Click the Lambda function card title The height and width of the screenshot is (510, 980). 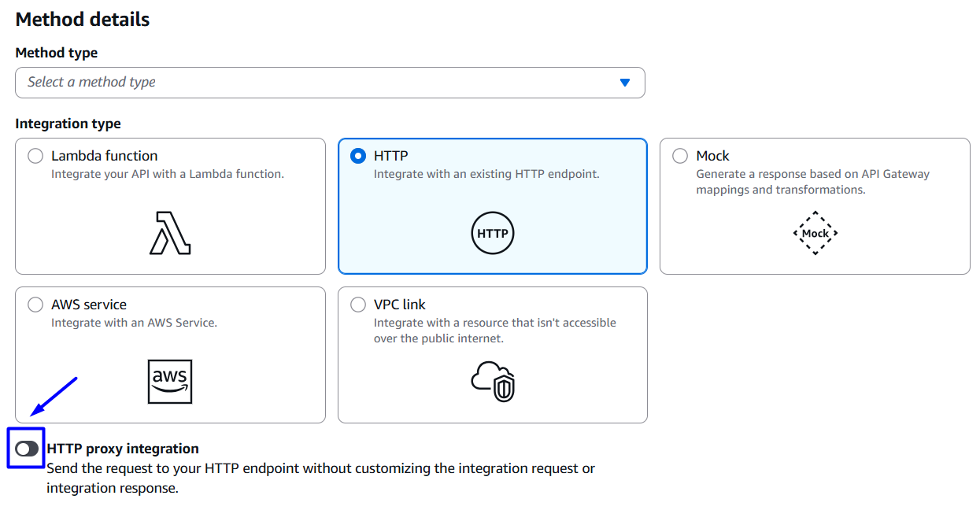pyautogui.click(x=104, y=156)
